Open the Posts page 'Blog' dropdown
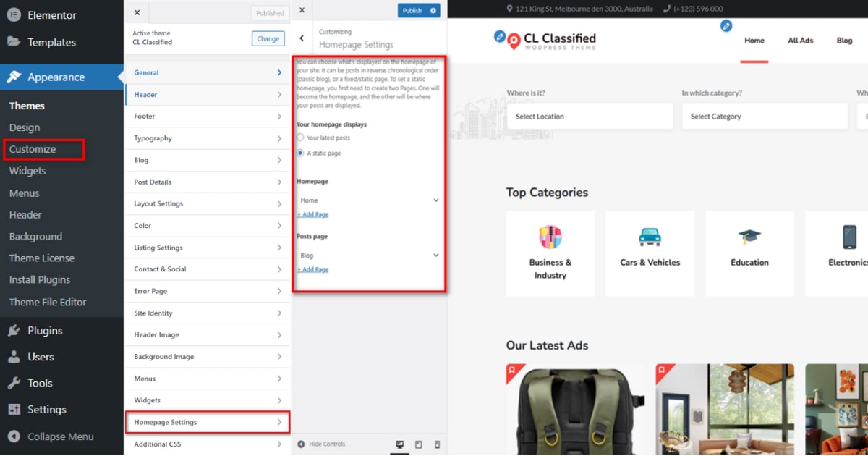 369,255
